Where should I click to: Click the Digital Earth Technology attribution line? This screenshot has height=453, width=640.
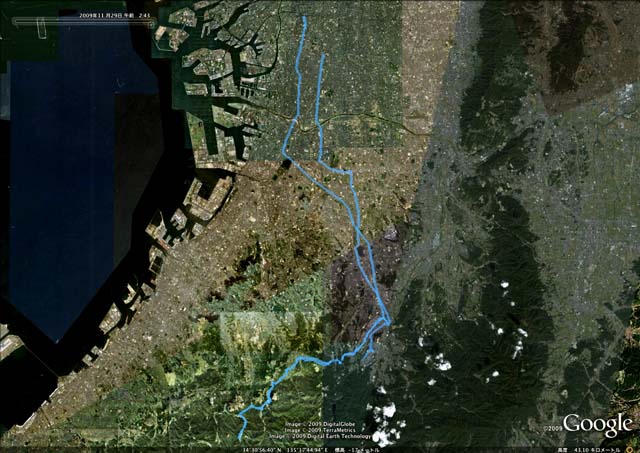tap(320, 436)
